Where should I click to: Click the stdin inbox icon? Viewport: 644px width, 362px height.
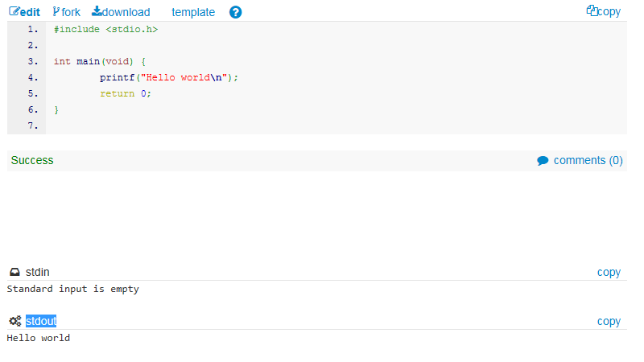14,273
